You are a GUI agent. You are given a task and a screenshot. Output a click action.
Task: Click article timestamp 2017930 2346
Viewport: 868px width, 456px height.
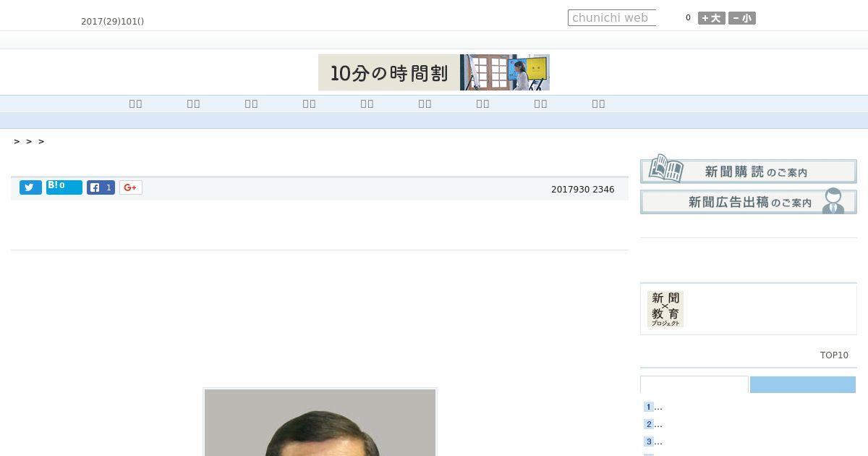click(x=583, y=190)
